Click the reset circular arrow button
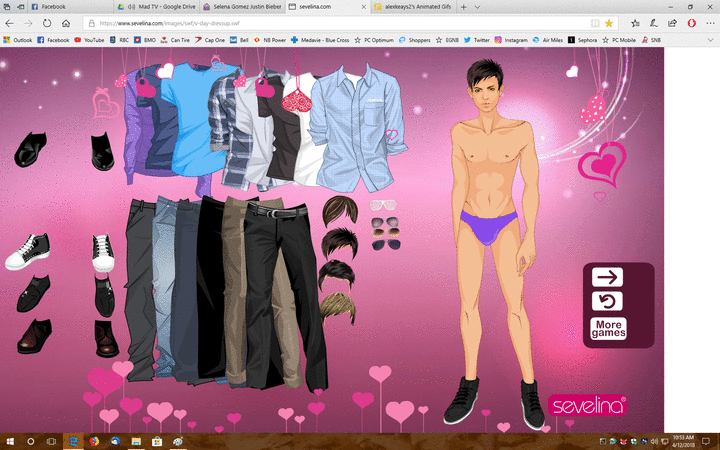Viewport: 720px width, 450px height. (x=607, y=301)
